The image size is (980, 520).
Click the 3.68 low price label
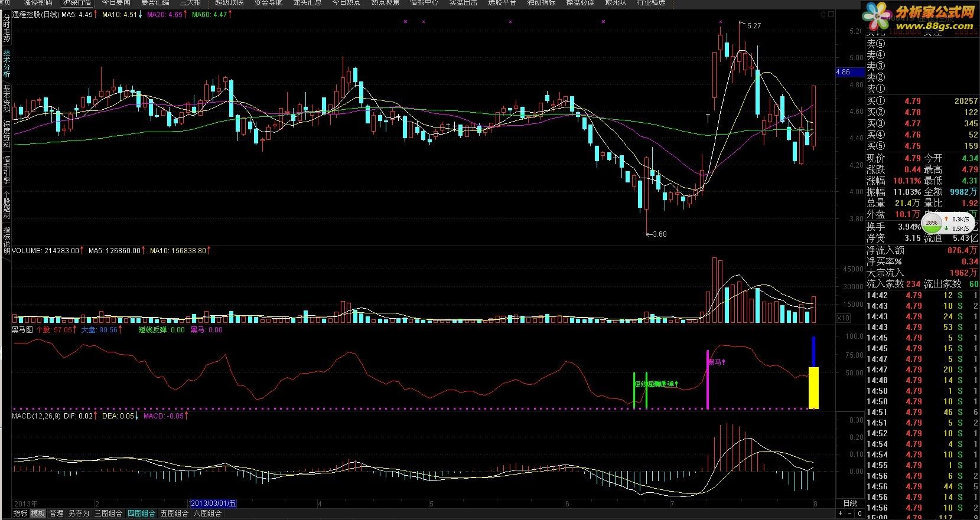click(659, 234)
